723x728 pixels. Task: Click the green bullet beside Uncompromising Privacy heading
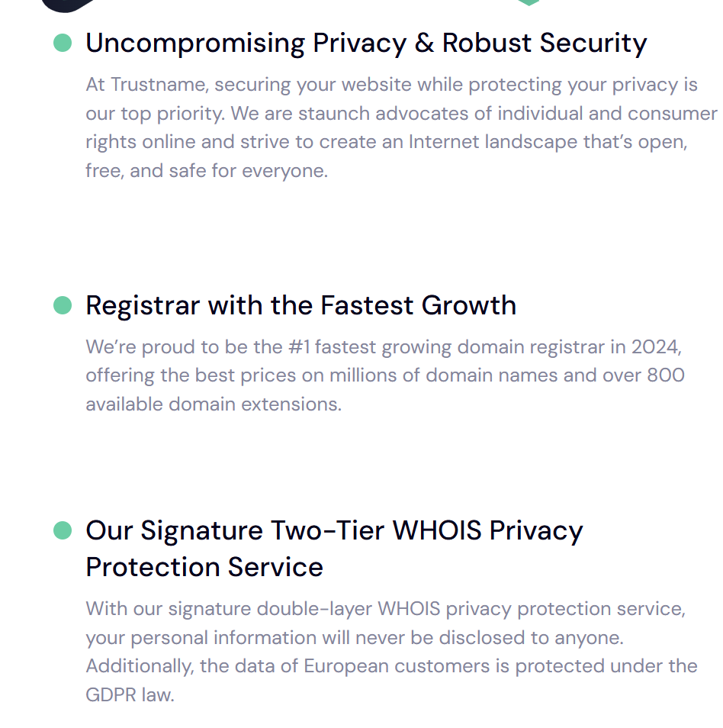click(63, 43)
